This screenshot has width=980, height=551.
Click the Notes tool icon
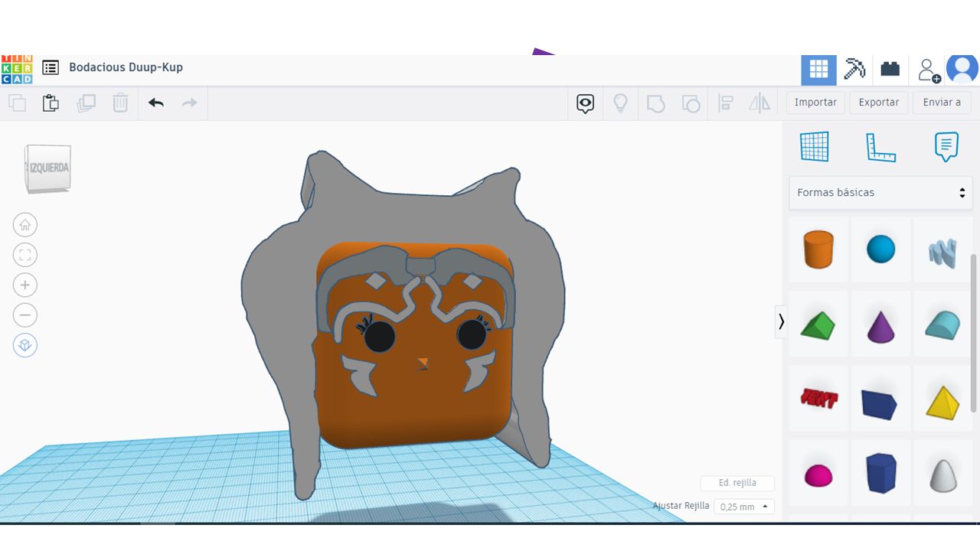pyautogui.click(x=946, y=147)
